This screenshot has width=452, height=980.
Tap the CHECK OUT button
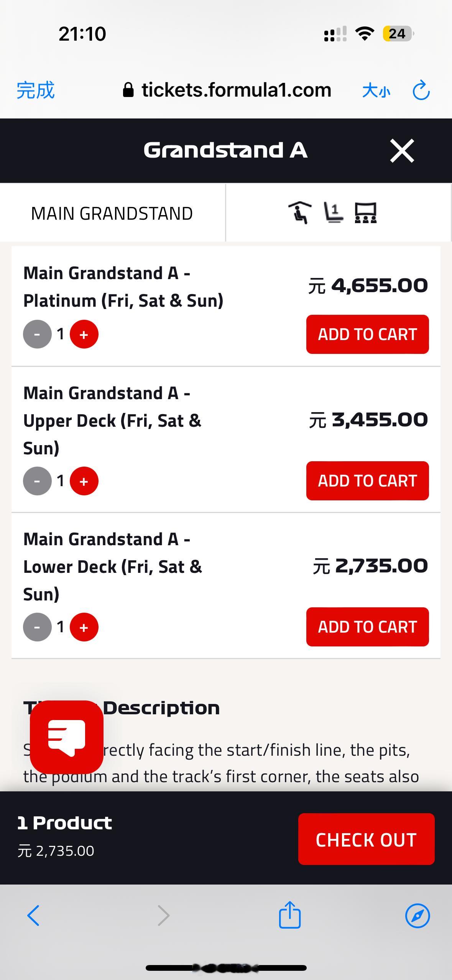point(366,839)
